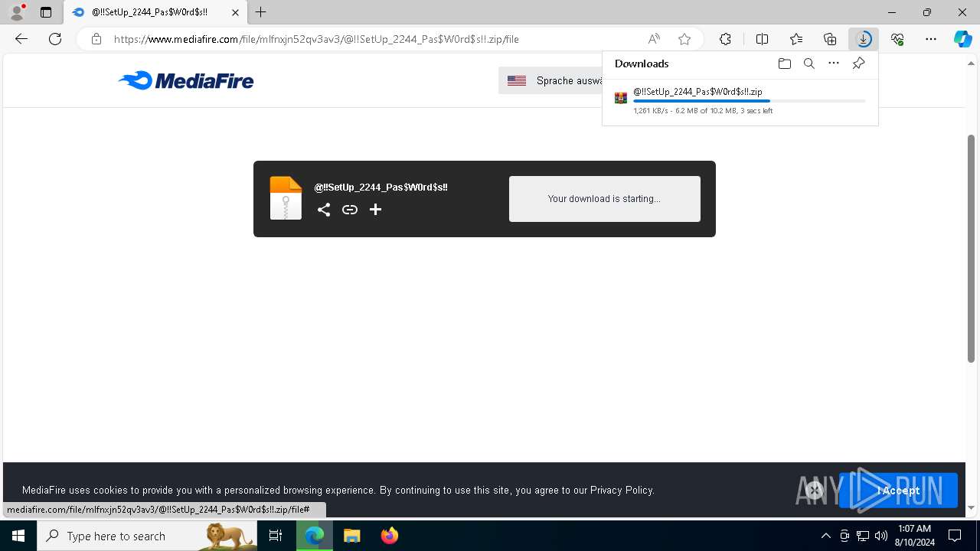Image resolution: width=980 pixels, height=551 pixels.
Task: Click the download progress bar
Action: pos(750,101)
